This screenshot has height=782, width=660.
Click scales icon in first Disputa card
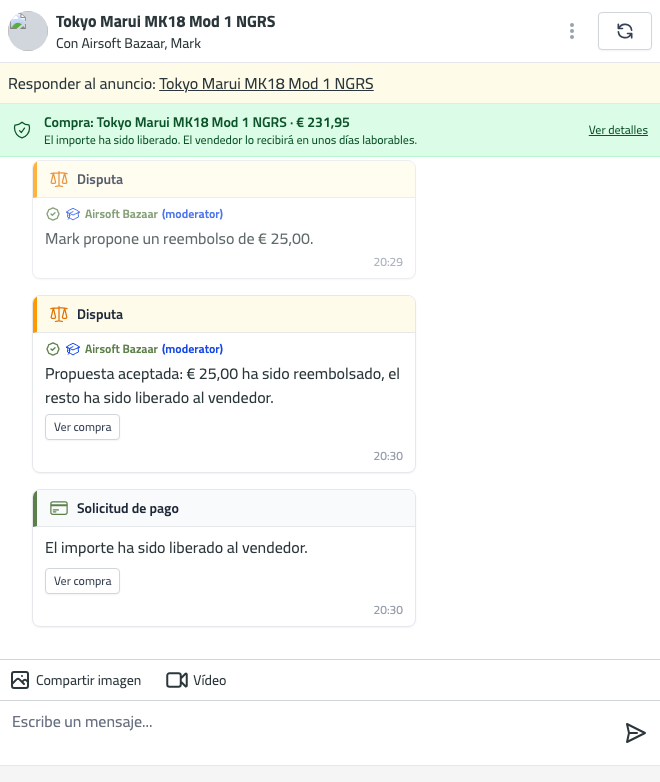[59, 179]
